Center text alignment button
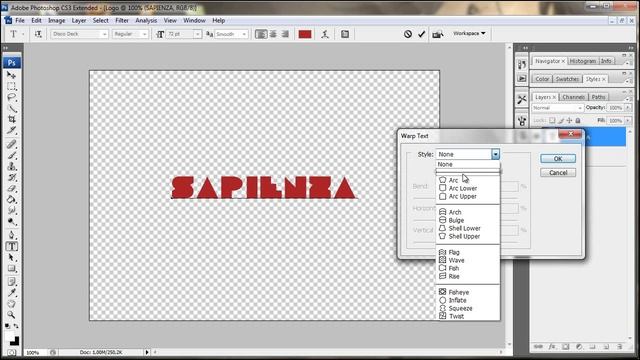The height and width of the screenshot is (360, 640). (x=273, y=34)
